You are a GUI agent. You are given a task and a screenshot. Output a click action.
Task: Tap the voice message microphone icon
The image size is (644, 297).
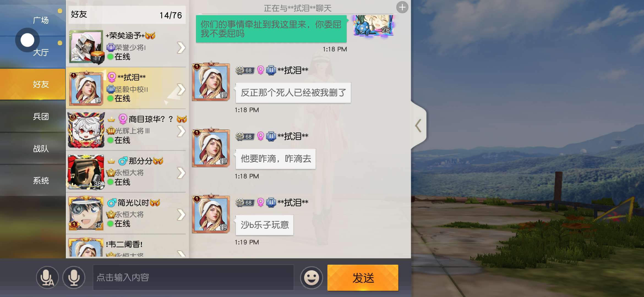click(74, 277)
